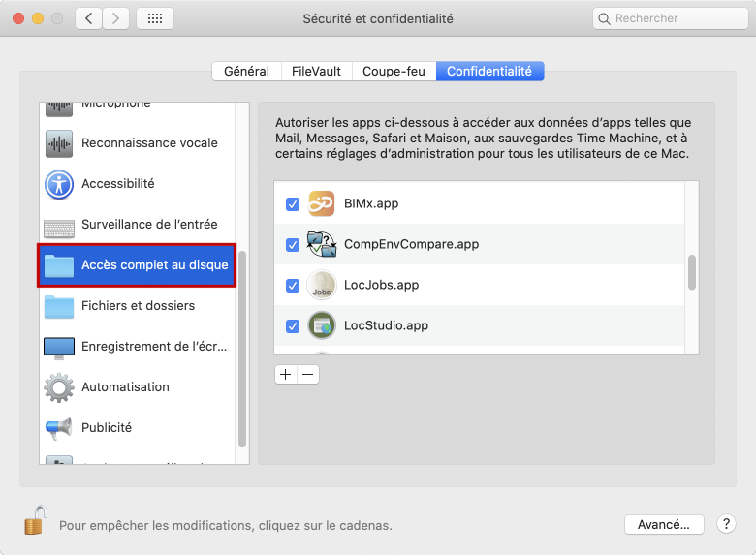This screenshot has width=756, height=555.
Task: Click the LocStudio.app icon
Action: (322, 325)
